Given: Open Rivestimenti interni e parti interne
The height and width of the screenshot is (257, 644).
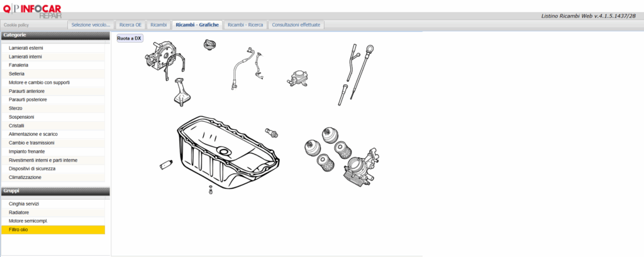Looking at the screenshot, I should tap(53, 160).
